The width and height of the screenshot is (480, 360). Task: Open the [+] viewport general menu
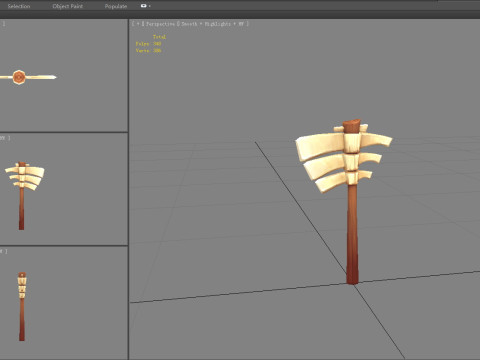coord(138,24)
